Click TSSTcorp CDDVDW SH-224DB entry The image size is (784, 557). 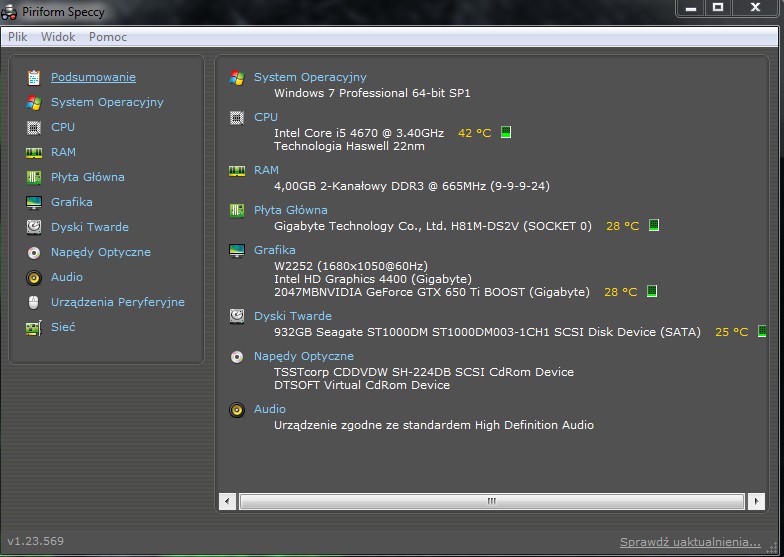tap(424, 372)
